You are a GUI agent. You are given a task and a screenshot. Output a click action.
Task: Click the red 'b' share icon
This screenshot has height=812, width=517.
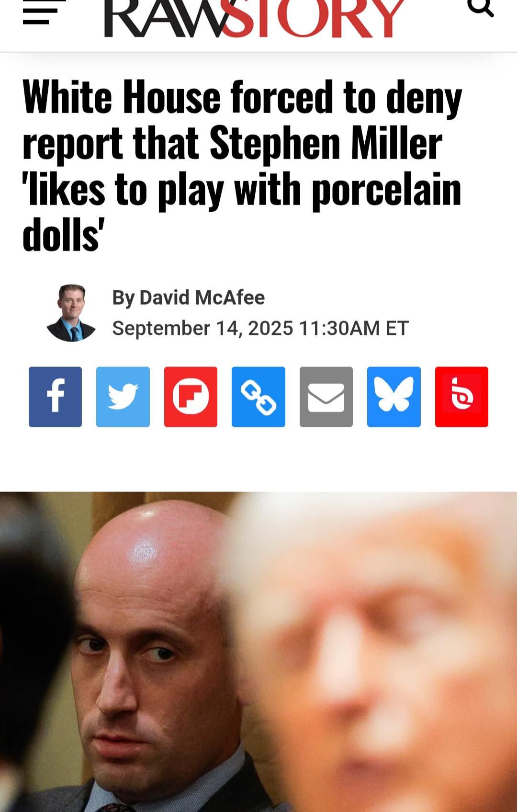click(x=461, y=397)
